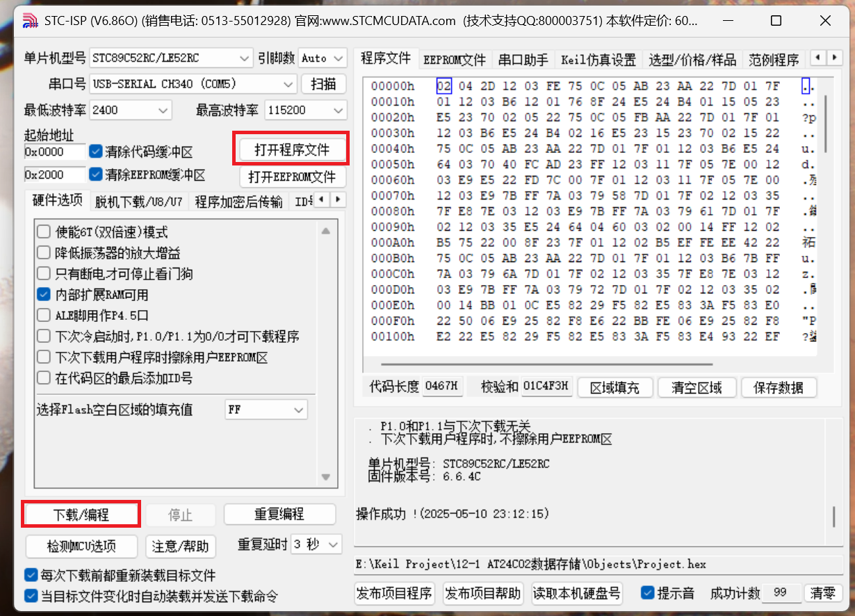Click right arrow of hardware options tab scroller

[x=338, y=200]
